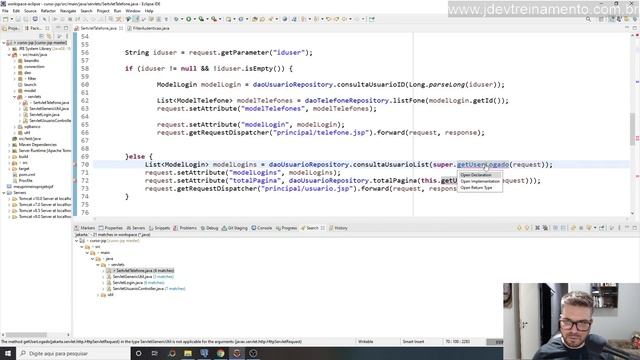This screenshot has width=640, height=360.
Task: Select ServletGenericUtil.java in Search results
Action: pos(140,276)
